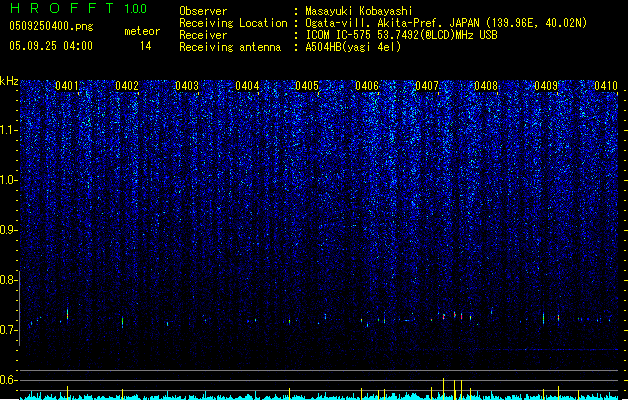629x400 pixels.
Task: Select the meteor count value 14
Action: pyautogui.click(x=145, y=46)
